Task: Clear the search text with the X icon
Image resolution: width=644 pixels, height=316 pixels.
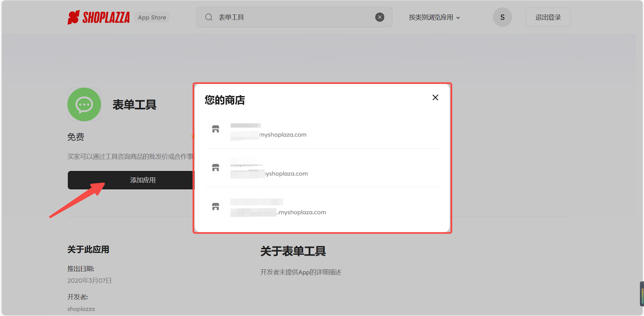Action: point(380,17)
